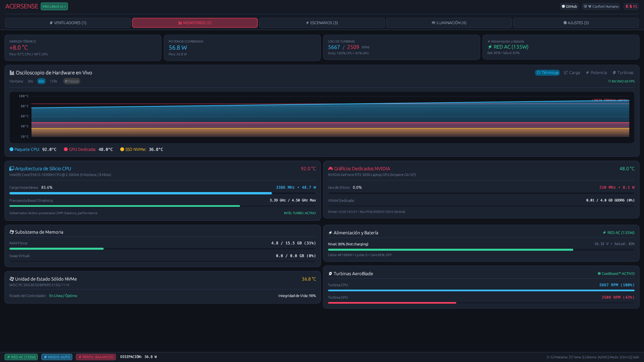Click the thermal oscilloscope chart area
The width and height of the screenshot is (644, 362).
point(322,117)
